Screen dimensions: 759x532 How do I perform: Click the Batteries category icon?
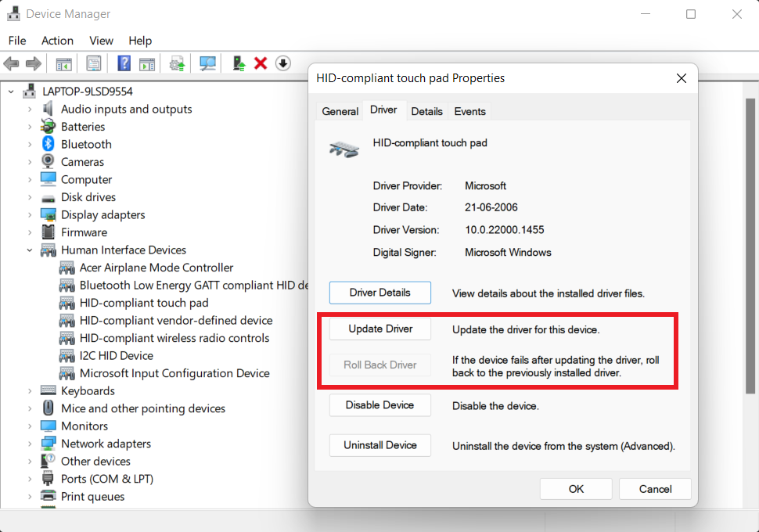point(48,126)
